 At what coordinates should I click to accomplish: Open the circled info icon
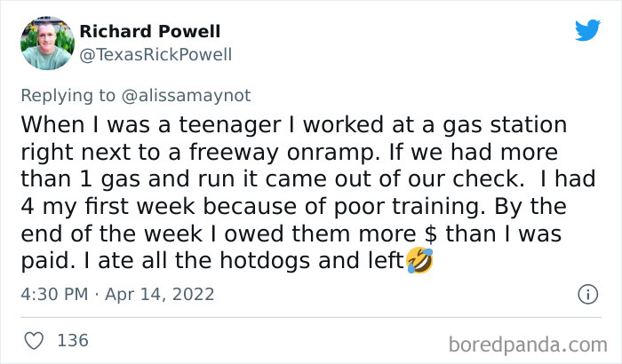coord(588,294)
